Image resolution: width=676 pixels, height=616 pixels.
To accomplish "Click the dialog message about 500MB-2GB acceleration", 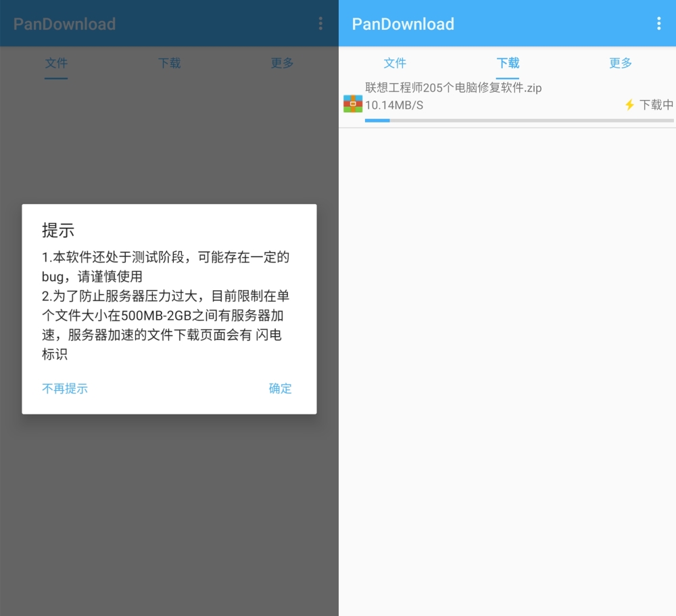I will [x=166, y=325].
